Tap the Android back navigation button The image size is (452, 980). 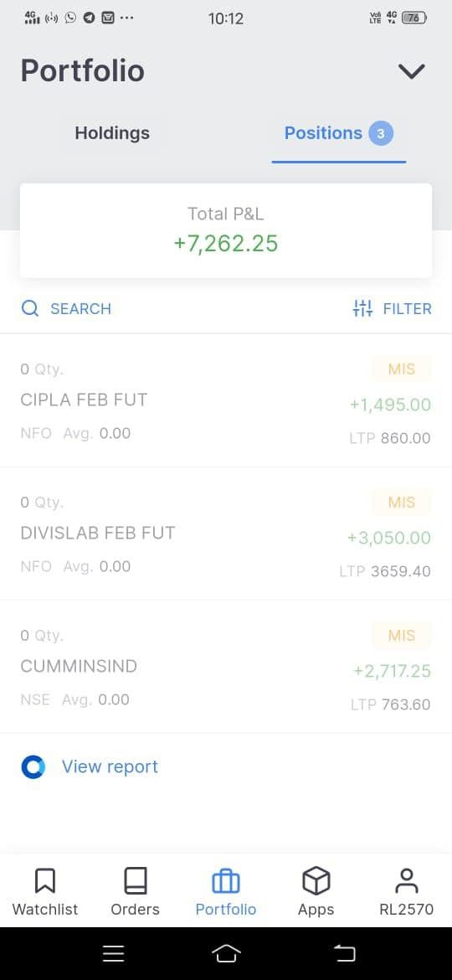(344, 953)
